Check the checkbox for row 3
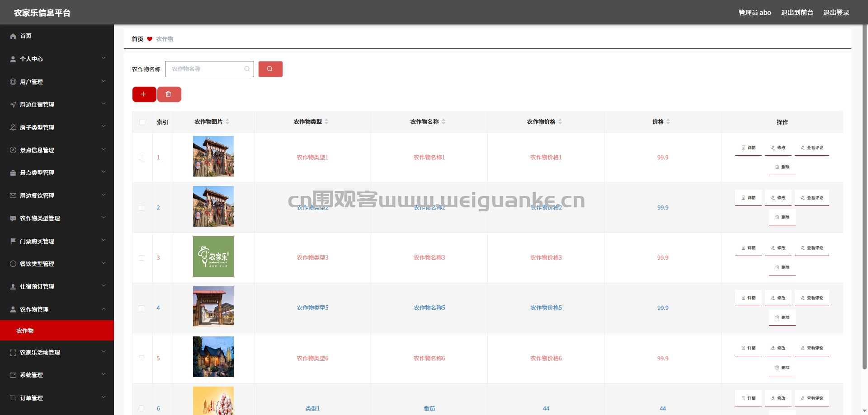The height and width of the screenshot is (415, 868). pos(142,258)
